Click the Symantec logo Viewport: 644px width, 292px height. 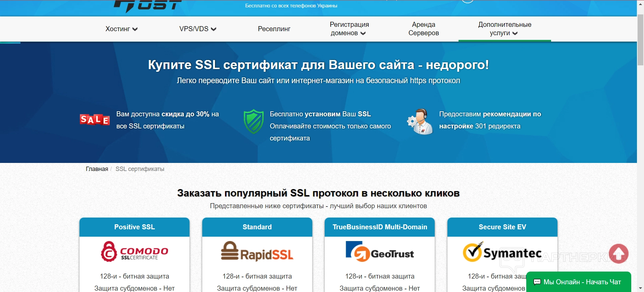pyautogui.click(x=502, y=252)
